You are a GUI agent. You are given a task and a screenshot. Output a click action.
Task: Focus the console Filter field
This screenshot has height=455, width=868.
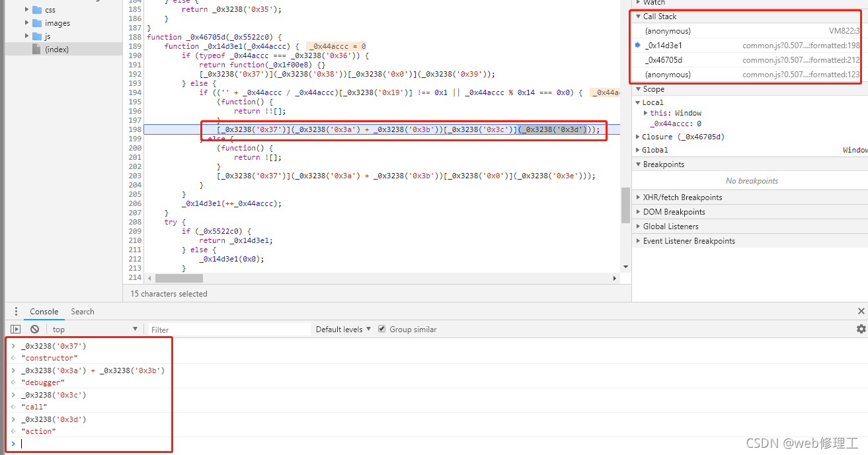[229, 329]
